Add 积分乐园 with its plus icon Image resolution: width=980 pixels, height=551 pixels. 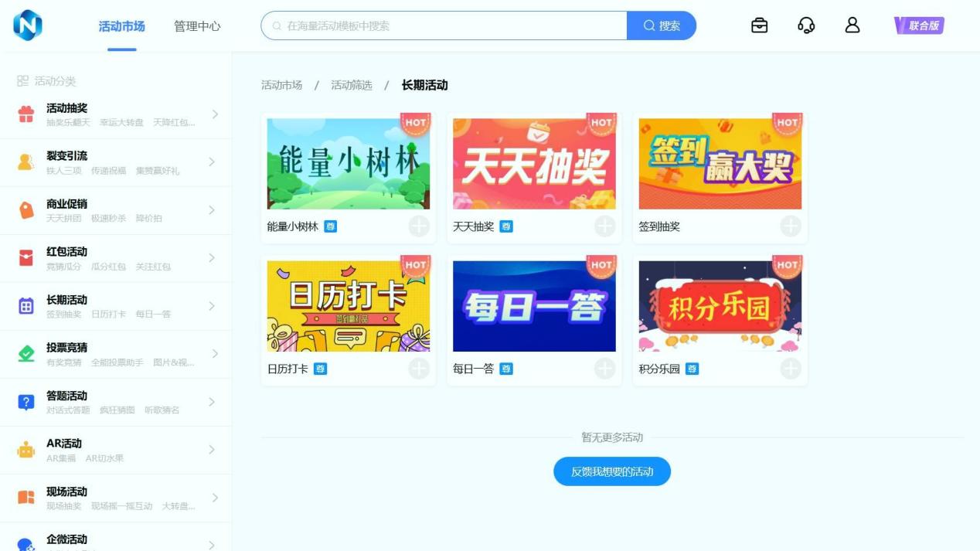coord(791,369)
